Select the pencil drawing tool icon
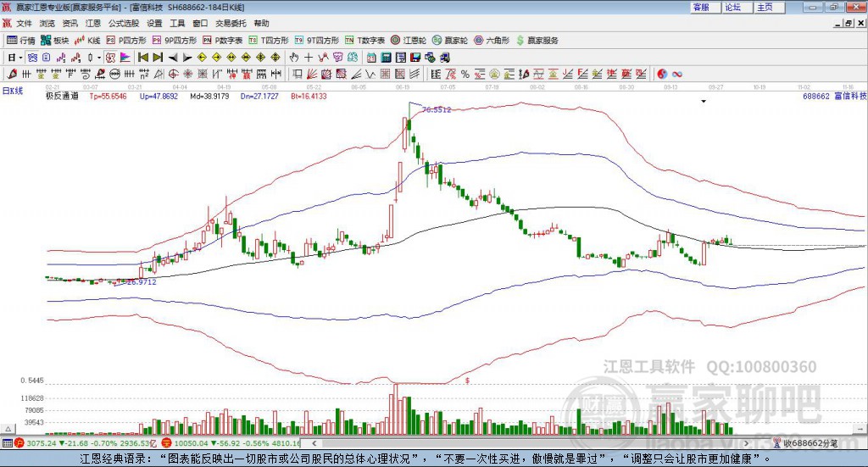 [12, 74]
